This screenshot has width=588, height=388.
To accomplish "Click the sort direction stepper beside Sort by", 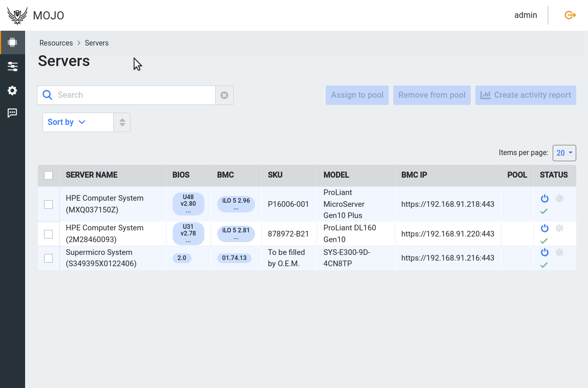I will click(x=122, y=122).
